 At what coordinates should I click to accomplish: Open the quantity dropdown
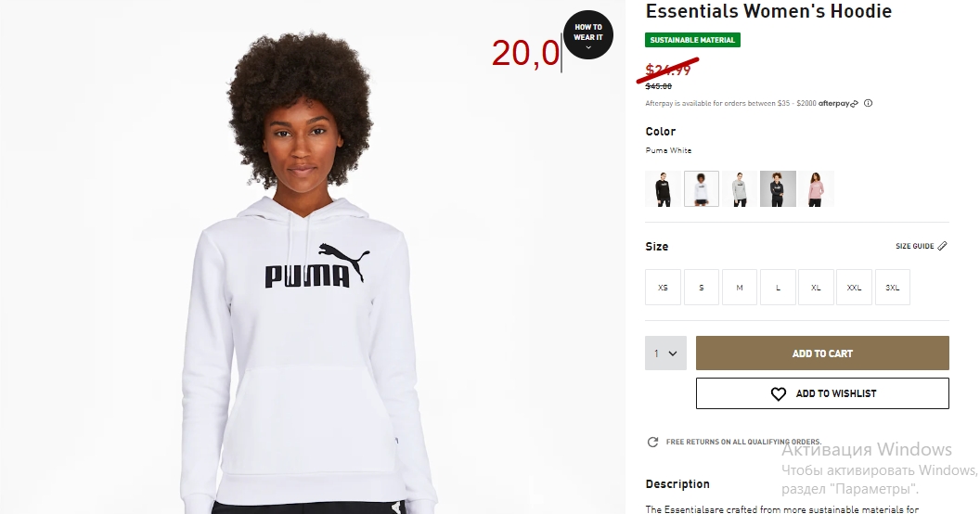coord(665,353)
